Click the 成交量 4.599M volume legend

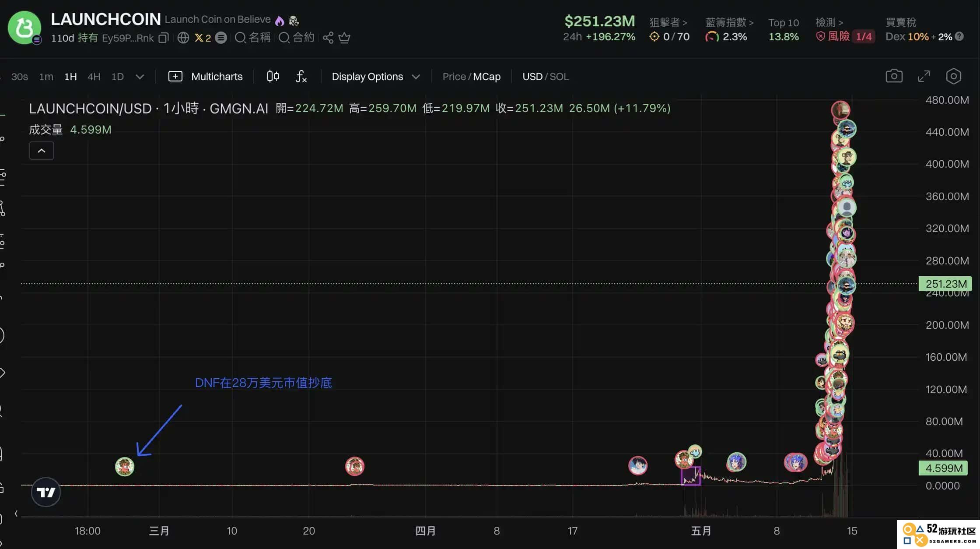tap(70, 130)
